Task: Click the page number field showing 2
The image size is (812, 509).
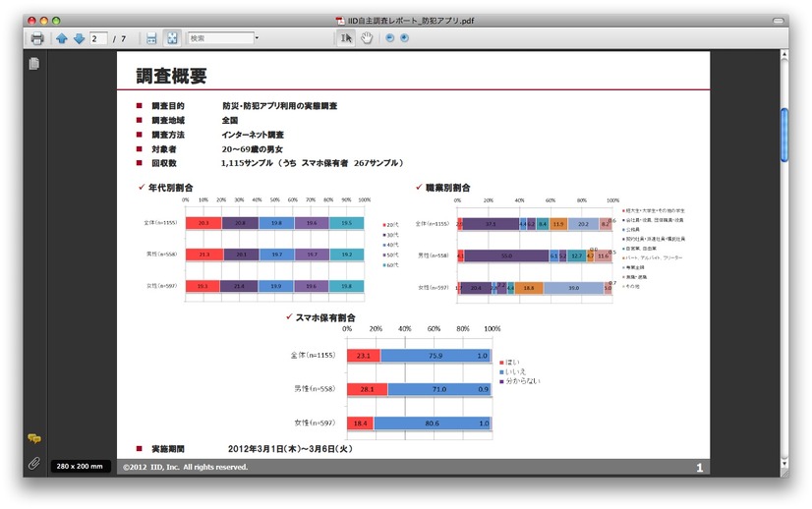Action: (x=98, y=38)
